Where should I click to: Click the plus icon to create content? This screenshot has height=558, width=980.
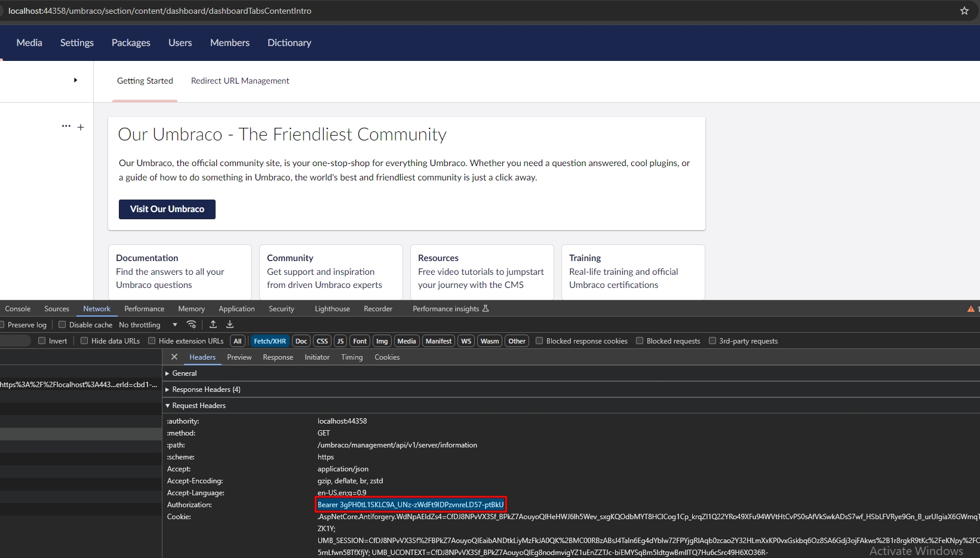tap(81, 127)
